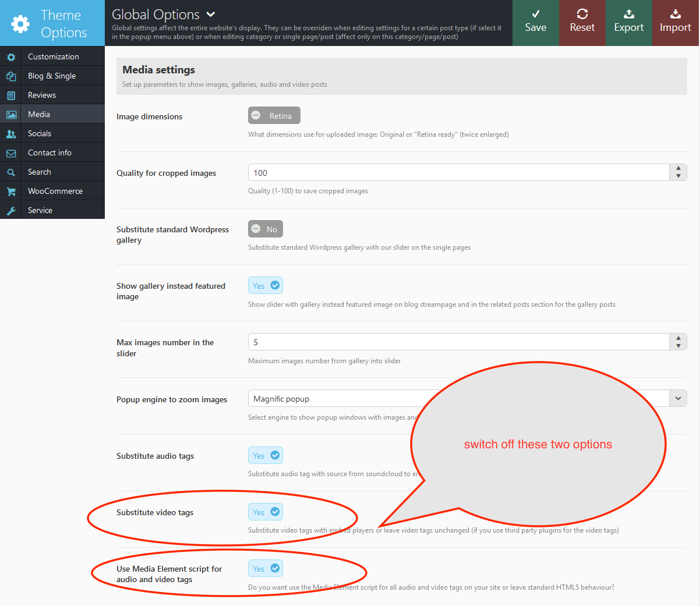700x606 pixels.
Task: Expand the Global Options dropdown chevron
Action: [211, 15]
